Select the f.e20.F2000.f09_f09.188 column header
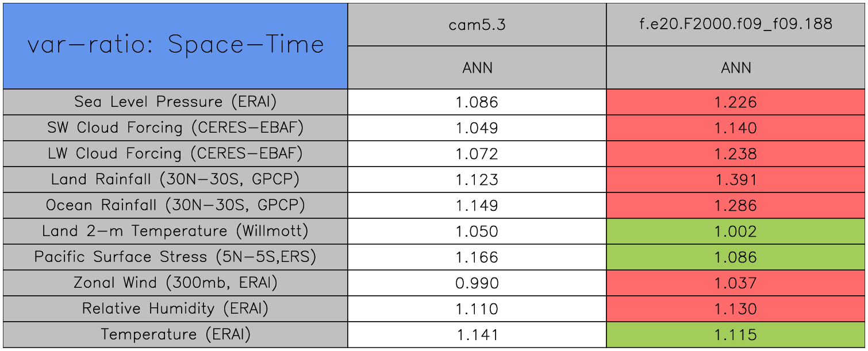 click(736, 24)
